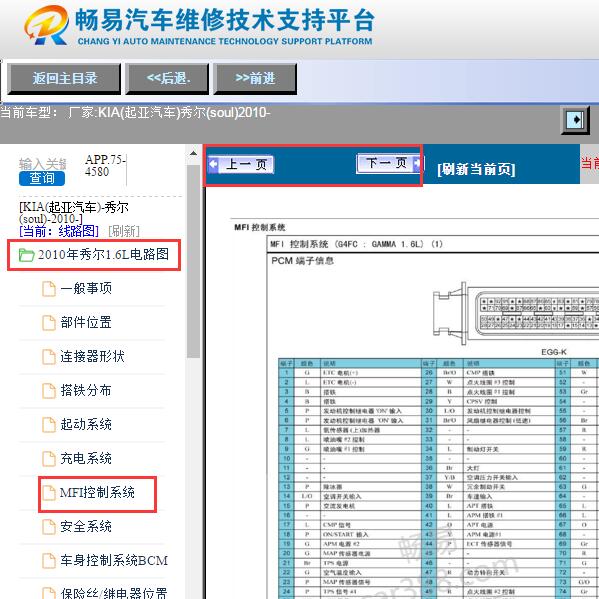This screenshot has width=599, height=599.
Task: Go back with the <<后退 button
Action: [167, 79]
